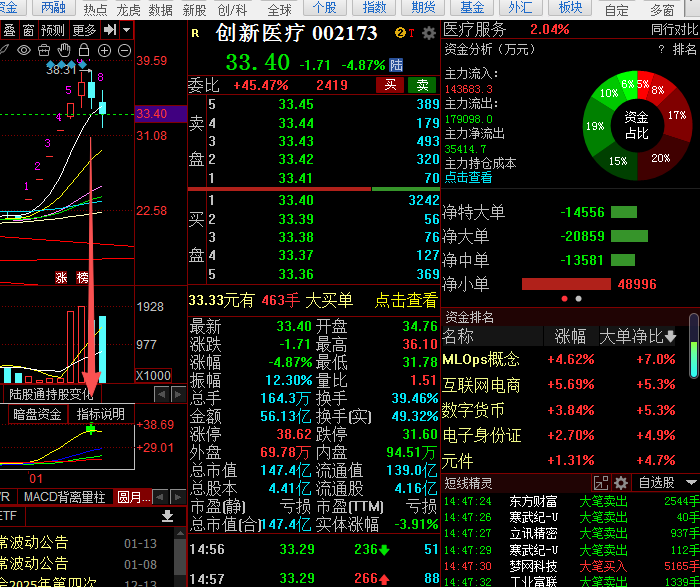Click the yellow R badge beside stock name
The image size is (700, 587).
[x=195, y=33]
